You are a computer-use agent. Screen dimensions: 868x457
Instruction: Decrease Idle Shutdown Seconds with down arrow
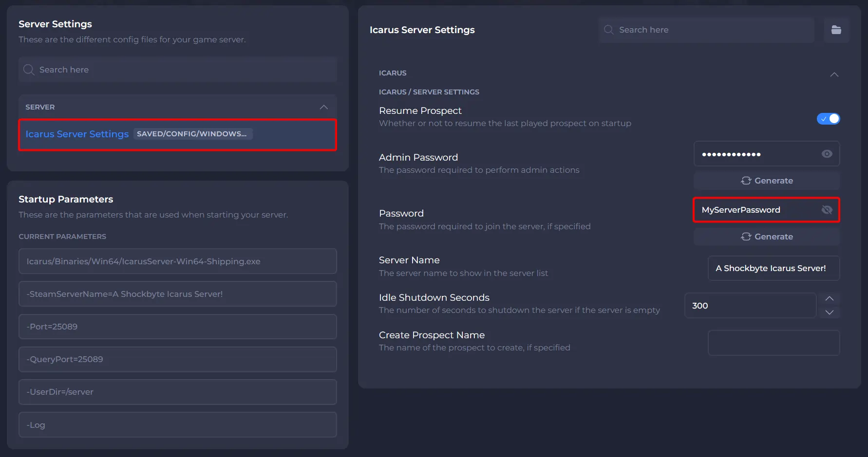829,312
